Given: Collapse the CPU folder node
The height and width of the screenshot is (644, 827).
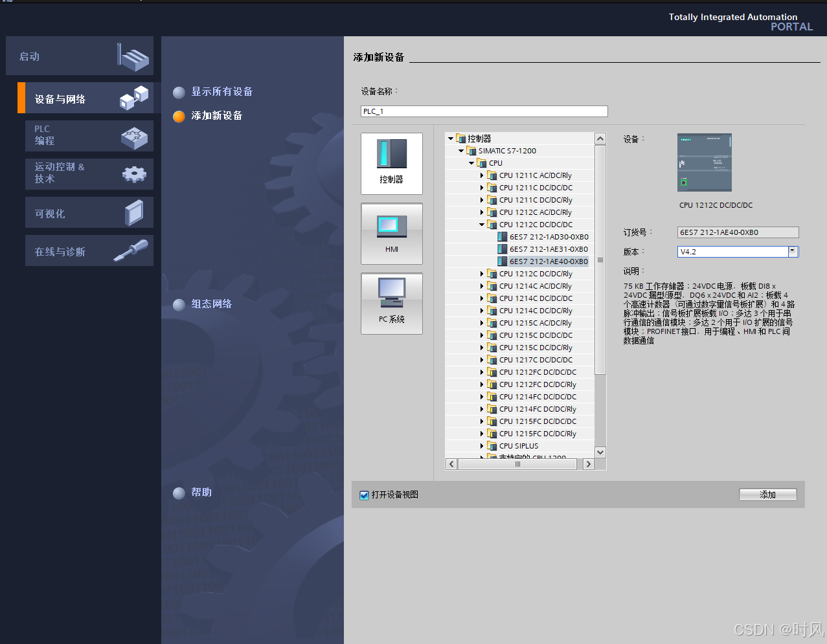Looking at the screenshot, I should coord(471,163).
